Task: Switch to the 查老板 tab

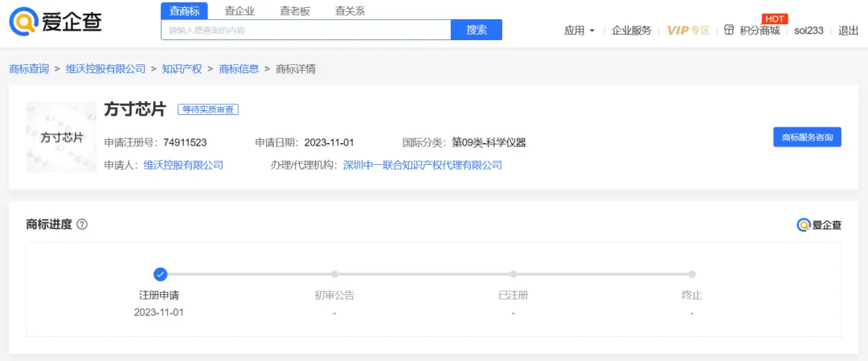Action: [295, 10]
